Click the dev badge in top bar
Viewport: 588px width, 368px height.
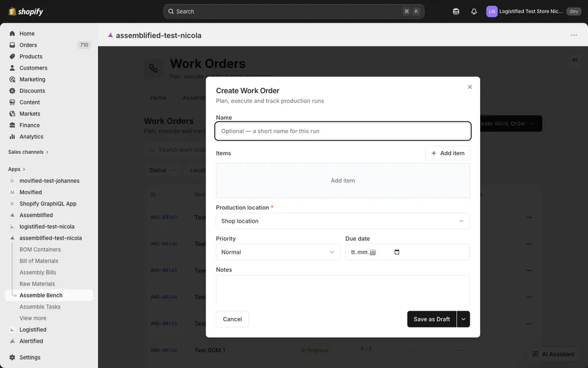(x=574, y=12)
